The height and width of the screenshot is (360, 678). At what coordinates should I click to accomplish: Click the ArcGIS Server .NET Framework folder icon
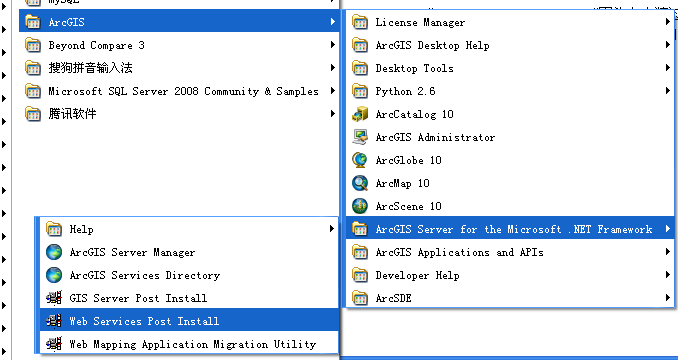click(360, 229)
